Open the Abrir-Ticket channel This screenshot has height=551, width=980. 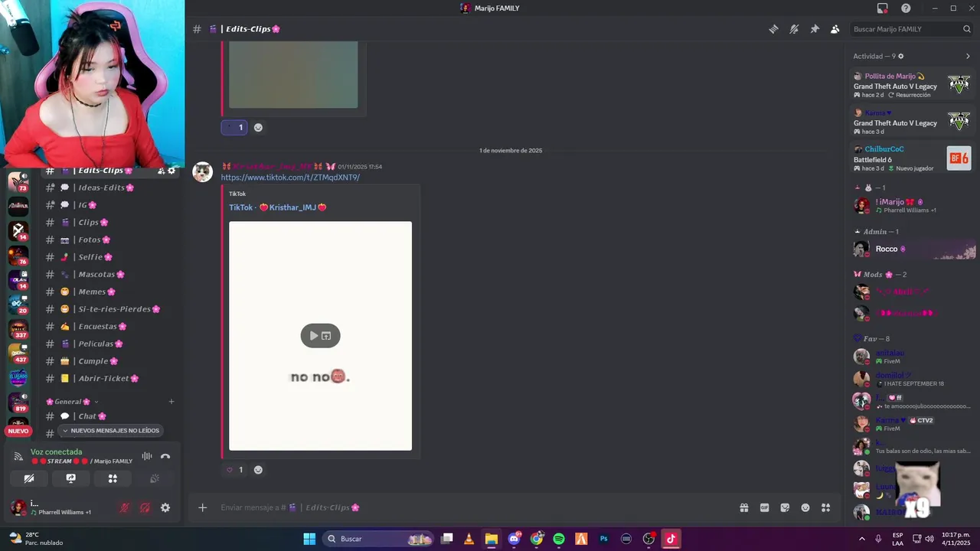click(x=111, y=379)
